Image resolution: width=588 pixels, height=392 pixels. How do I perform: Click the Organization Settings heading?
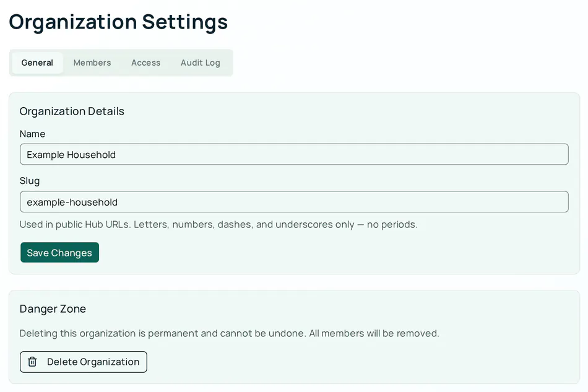(118, 22)
